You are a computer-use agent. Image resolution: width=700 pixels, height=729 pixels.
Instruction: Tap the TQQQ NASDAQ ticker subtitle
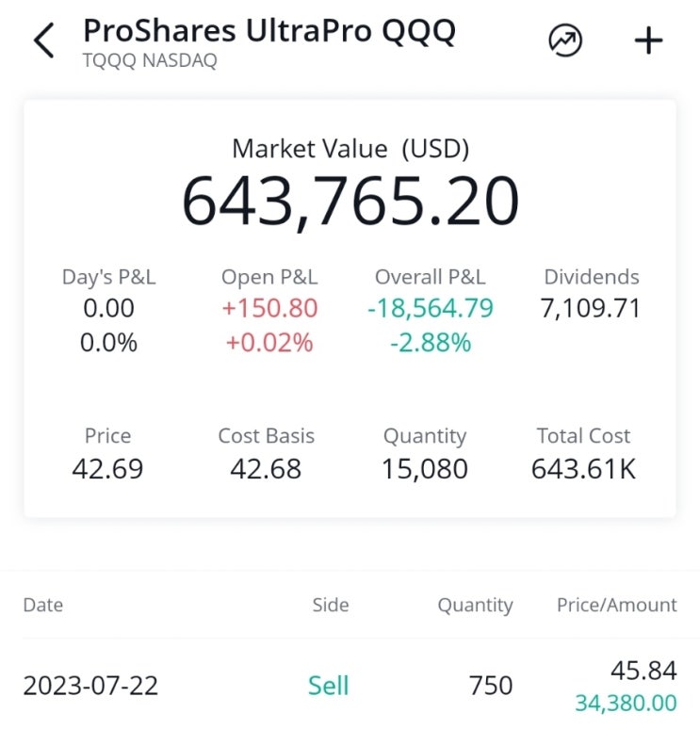(150, 62)
